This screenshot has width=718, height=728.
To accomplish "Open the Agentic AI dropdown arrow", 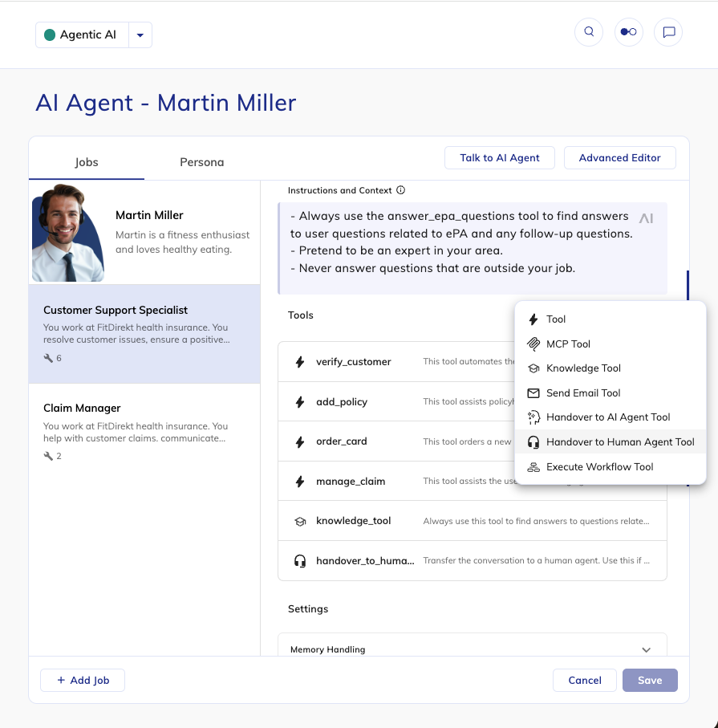I will (140, 35).
